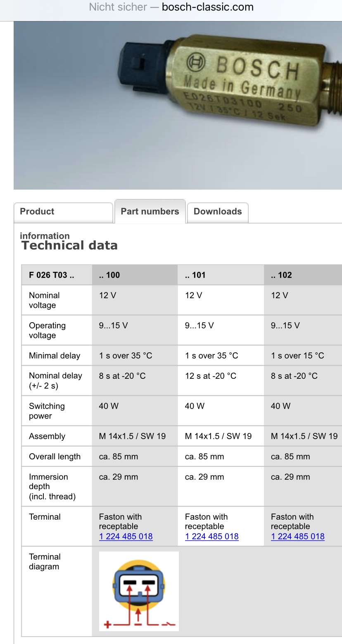Select '9...15 V' operating voltage in column 101
The image size is (342, 644).
199,326
